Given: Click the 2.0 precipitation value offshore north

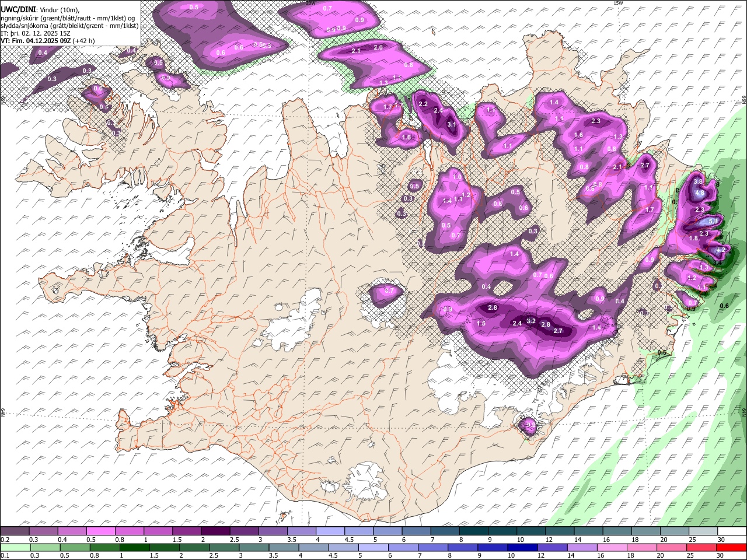Looking at the screenshot, I should pos(378,47).
